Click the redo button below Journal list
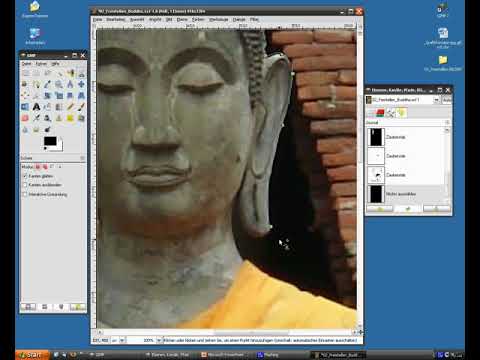Viewport: 480px width, 360px height. pyautogui.click(x=408, y=209)
